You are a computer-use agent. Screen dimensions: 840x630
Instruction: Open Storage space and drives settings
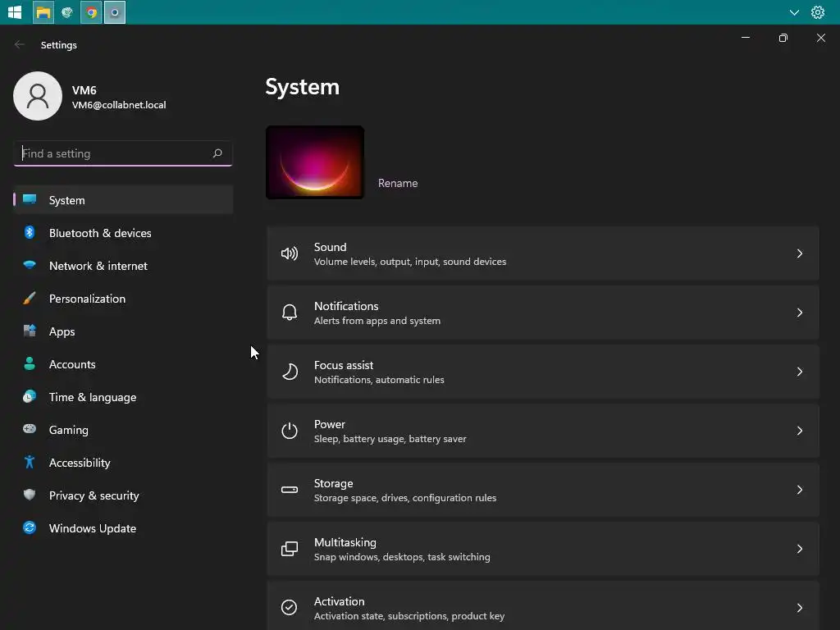(543, 490)
